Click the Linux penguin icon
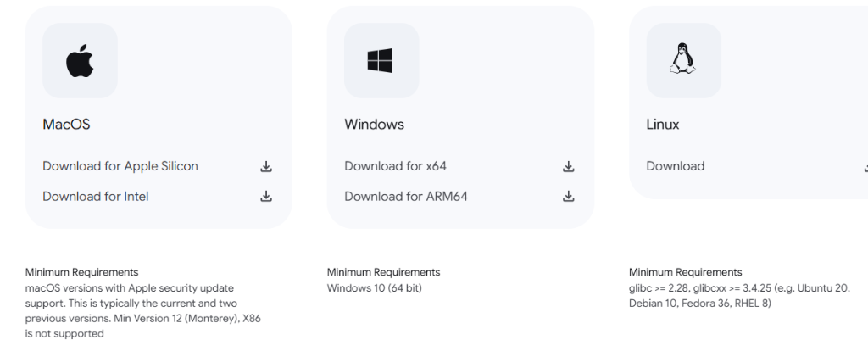 click(683, 60)
